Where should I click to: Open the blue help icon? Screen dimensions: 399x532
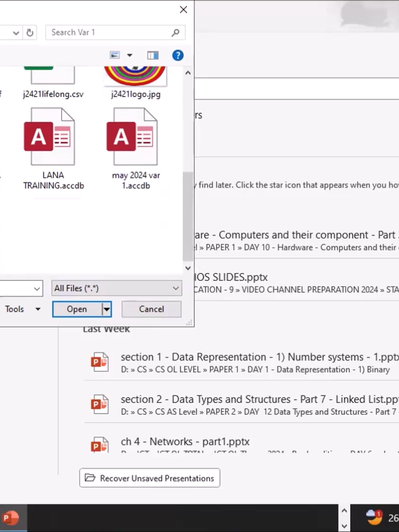pos(178,55)
